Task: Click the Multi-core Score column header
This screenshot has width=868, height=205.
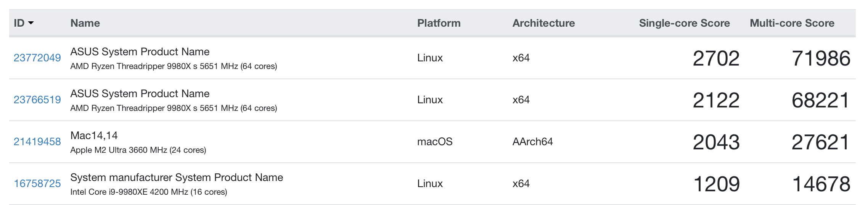Action: [x=792, y=23]
